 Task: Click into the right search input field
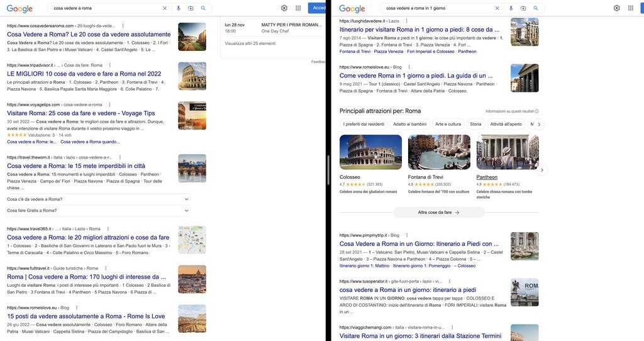438,8
